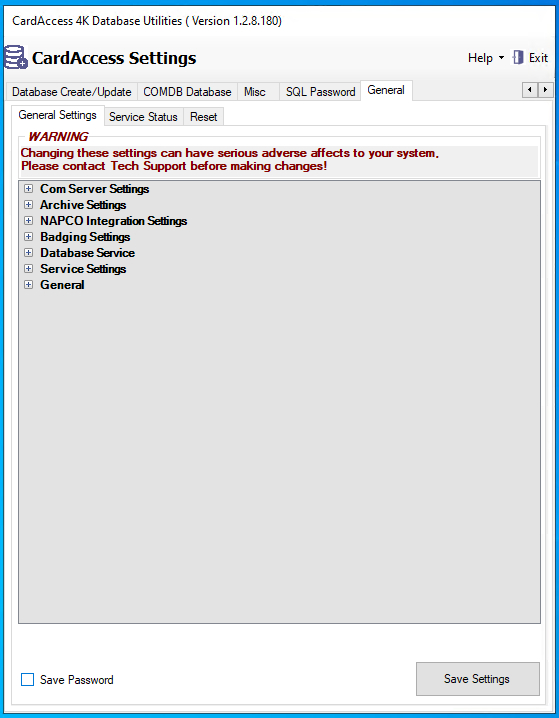Open the COMDB Database tab

pos(187,92)
